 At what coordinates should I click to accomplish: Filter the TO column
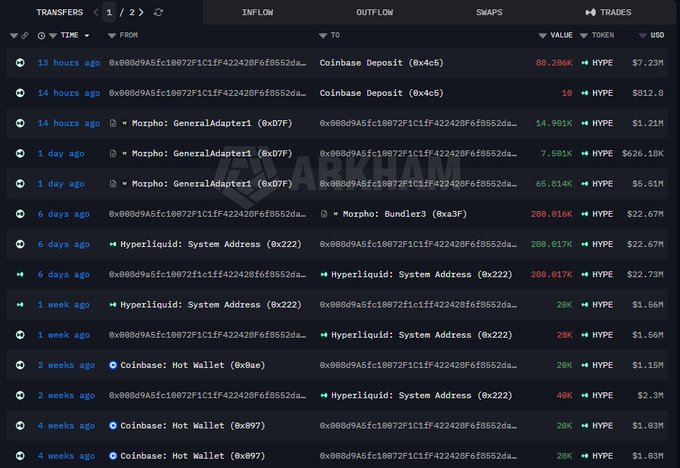(x=323, y=36)
